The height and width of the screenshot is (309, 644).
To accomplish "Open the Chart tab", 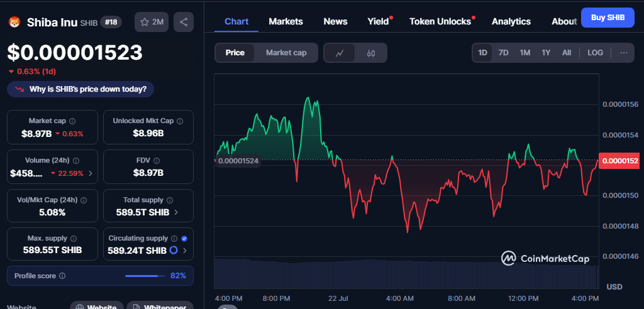I will tap(236, 21).
